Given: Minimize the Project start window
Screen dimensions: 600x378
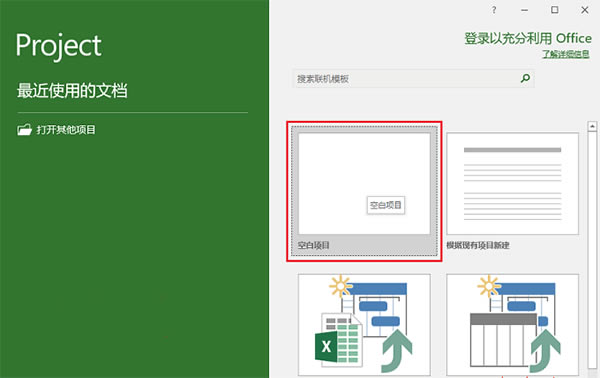Looking at the screenshot, I should coord(525,10).
